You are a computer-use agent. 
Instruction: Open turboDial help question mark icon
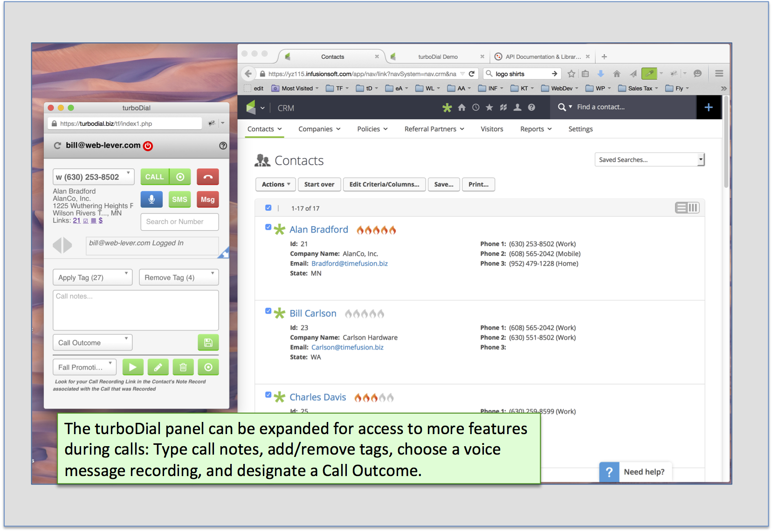[223, 145]
